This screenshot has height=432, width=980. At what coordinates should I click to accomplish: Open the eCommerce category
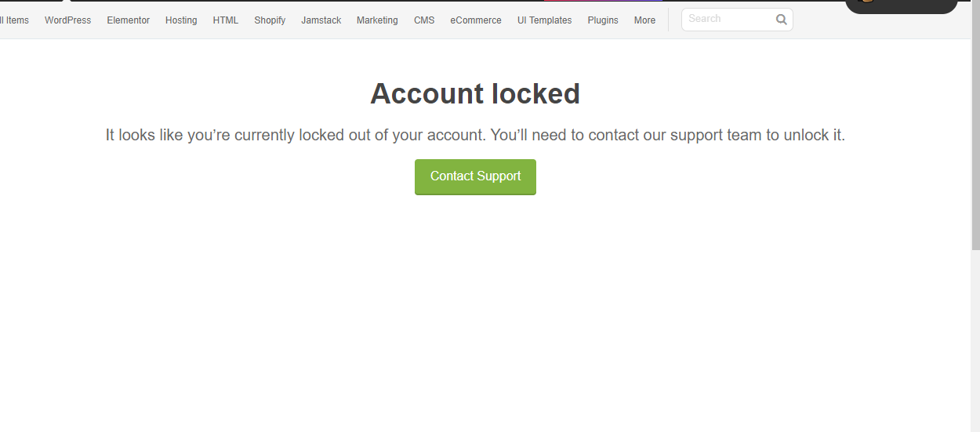coord(476,20)
